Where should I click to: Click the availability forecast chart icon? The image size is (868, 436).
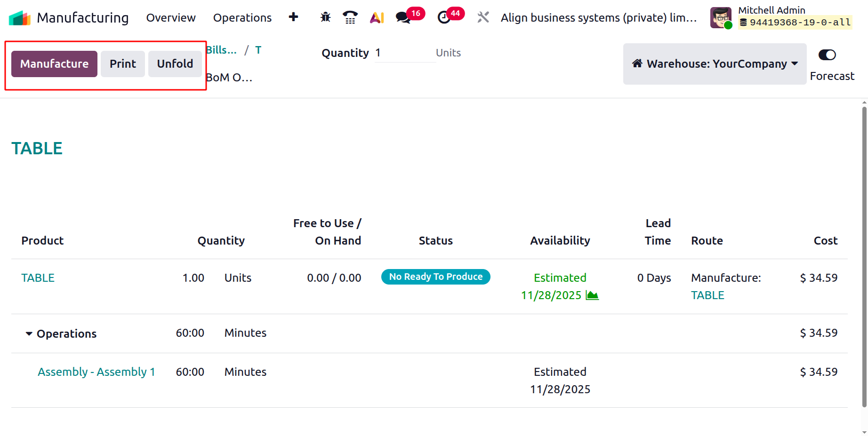pos(592,295)
